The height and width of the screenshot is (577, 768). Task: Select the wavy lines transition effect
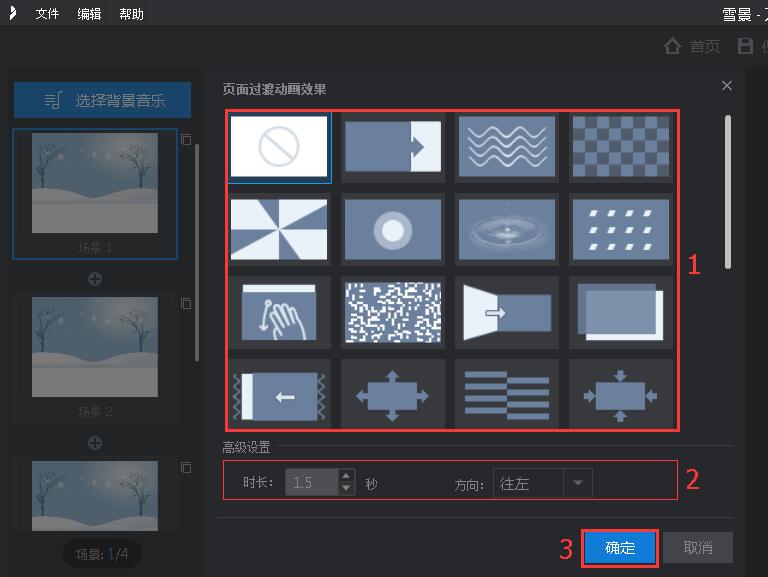tap(507, 147)
